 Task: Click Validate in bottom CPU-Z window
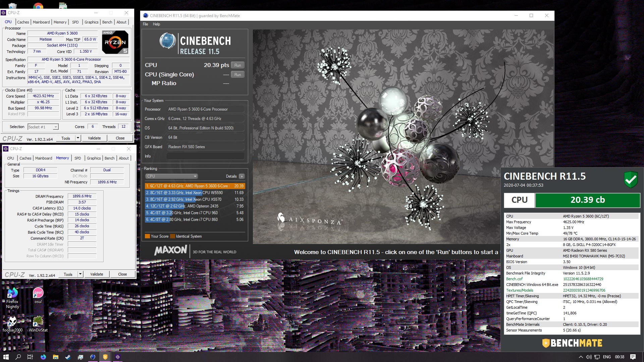click(97, 274)
